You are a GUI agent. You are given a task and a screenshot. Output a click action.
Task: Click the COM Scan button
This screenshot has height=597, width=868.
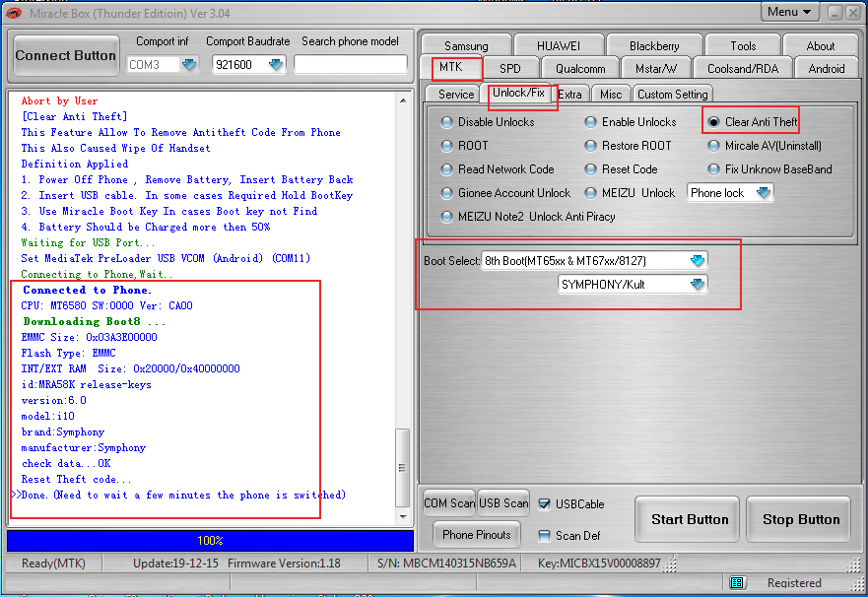(x=449, y=503)
